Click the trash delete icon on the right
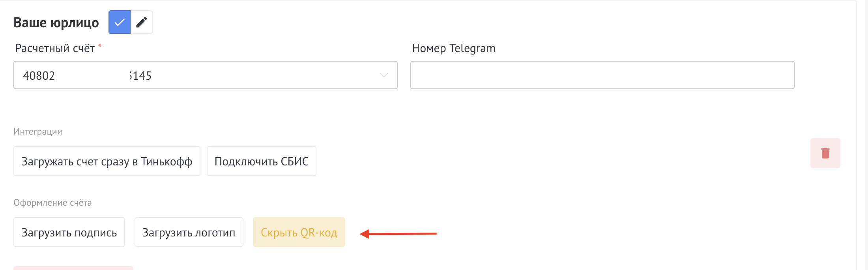The width and height of the screenshot is (868, 270). pyautogui.click(x=825, y=153)
